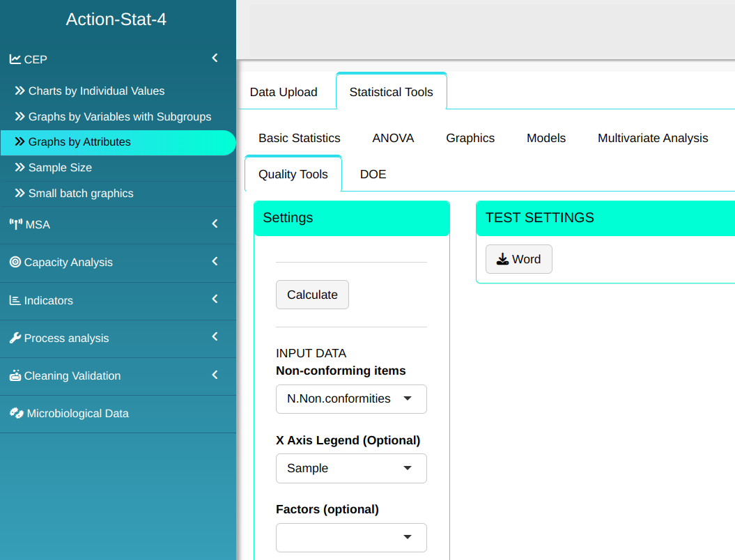Click the Indicators bar chart icon
This screenshot has height=560, width=735.
(15, 300)
